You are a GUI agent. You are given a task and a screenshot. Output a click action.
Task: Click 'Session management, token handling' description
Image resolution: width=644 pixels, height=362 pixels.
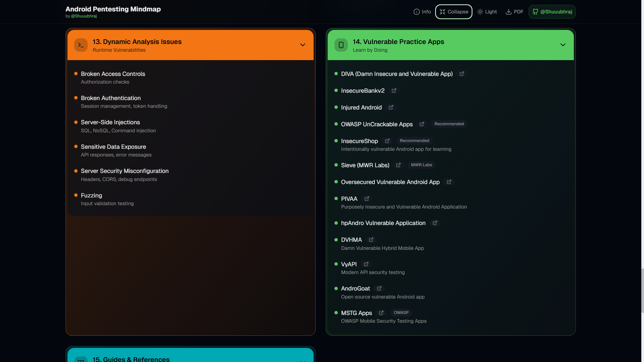(x=124, y=106)
